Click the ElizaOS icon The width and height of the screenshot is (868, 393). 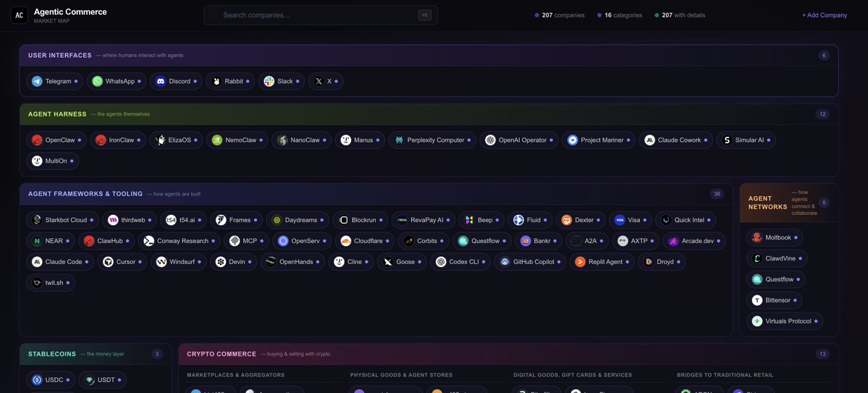(160, 140)
